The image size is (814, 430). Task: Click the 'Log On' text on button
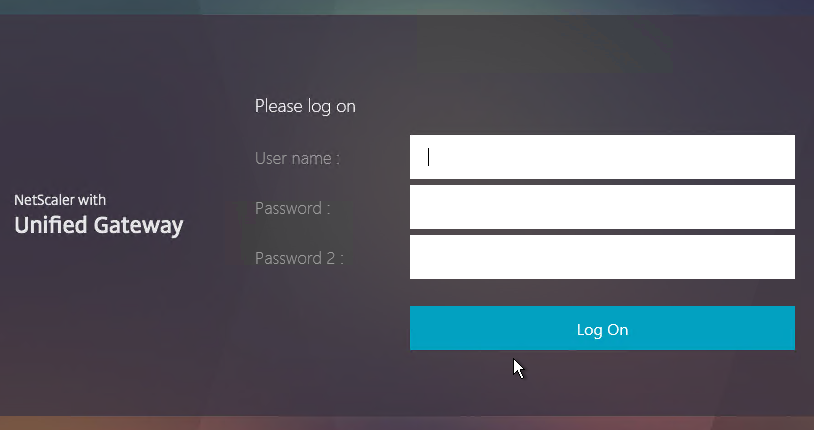602,330
